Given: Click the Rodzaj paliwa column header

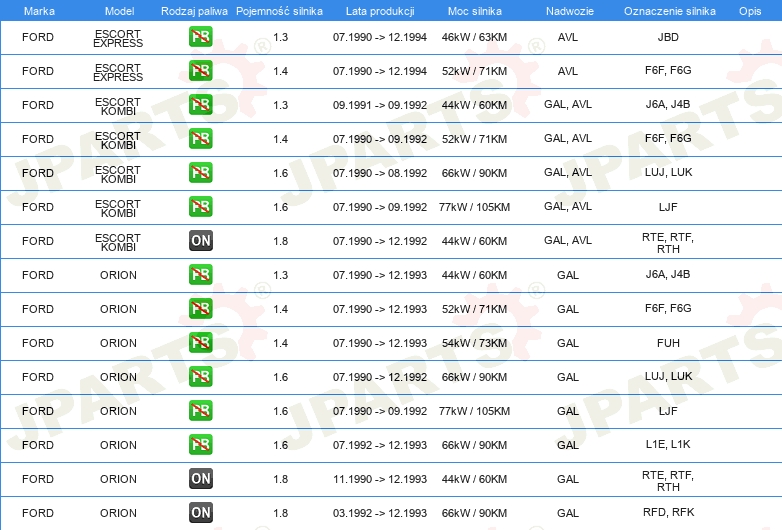Looking at the screenshot, I should coord(194,11).
